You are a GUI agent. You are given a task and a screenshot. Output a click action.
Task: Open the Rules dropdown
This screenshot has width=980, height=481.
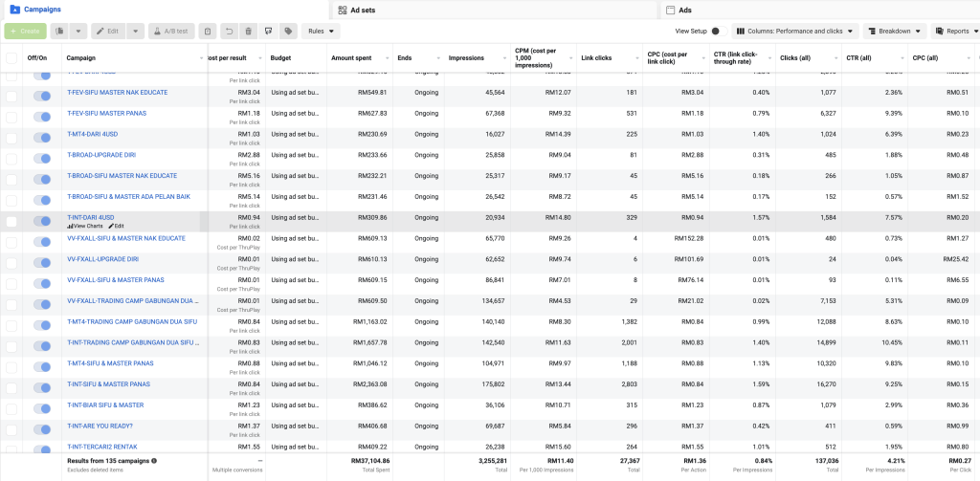pyautogui.click(x=321, y=32)
